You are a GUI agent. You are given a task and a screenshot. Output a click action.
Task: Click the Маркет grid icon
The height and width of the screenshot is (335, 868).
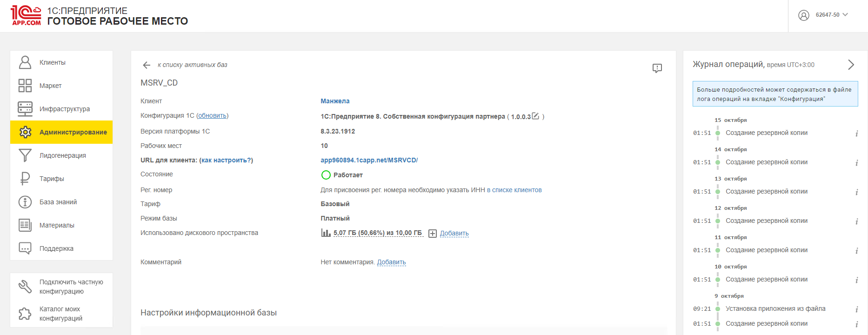[25, 86]
